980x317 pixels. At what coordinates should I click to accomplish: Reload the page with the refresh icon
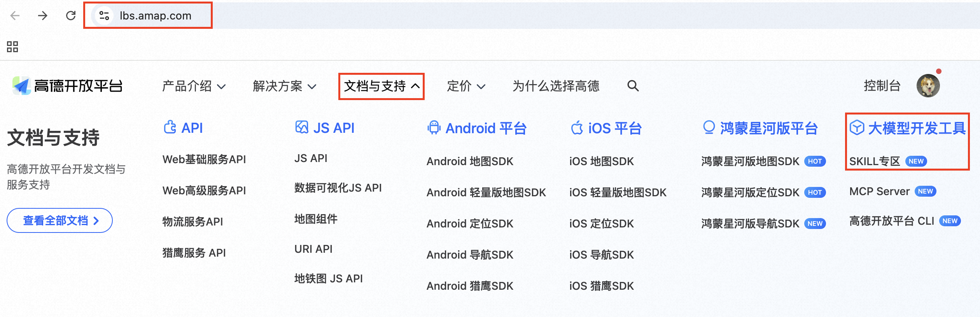point(71,16)
